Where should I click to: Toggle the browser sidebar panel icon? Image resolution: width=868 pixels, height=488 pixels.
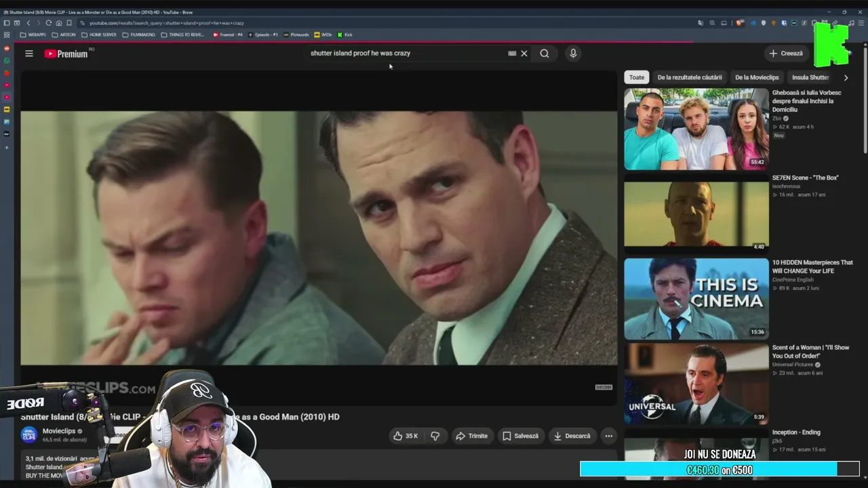pyautogui.click(x=7, y=23)
